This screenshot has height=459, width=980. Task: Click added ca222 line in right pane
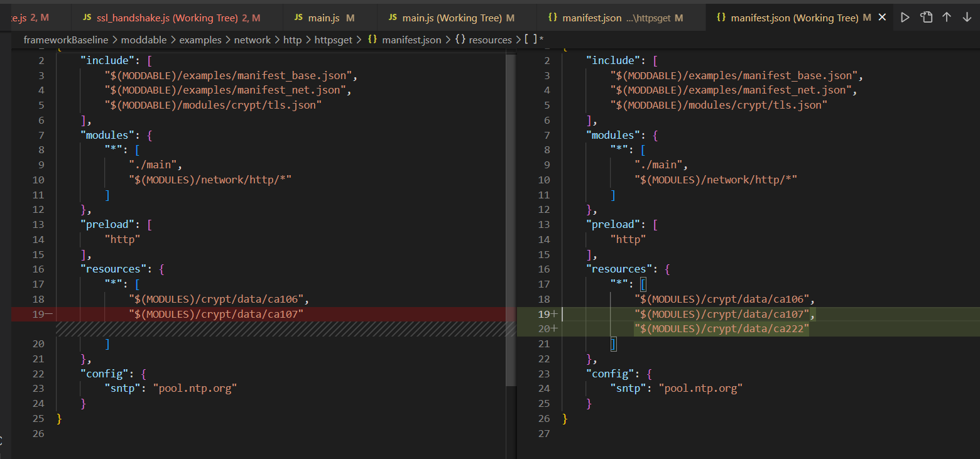coord(722,329)
